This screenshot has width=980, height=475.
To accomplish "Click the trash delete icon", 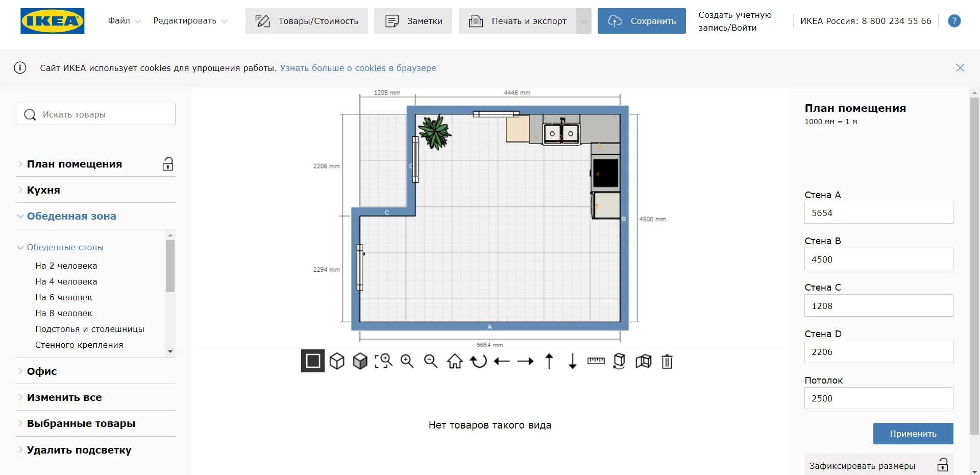I will (x=667, y=361).
